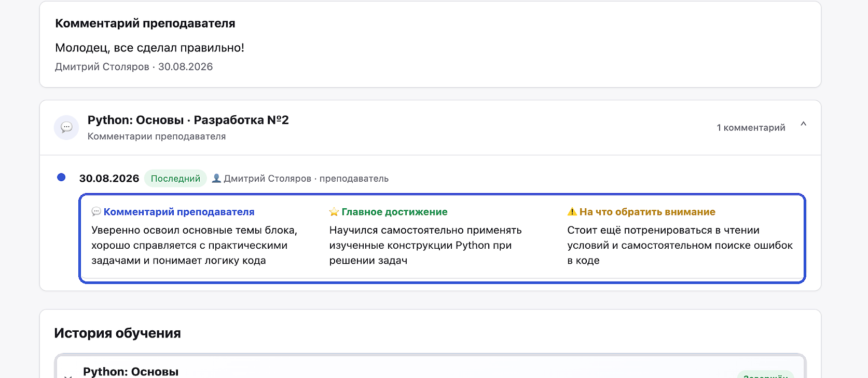
Task: Click the text 'Научился самостоятельно применять' paragraph
Action: click(425, 245)
